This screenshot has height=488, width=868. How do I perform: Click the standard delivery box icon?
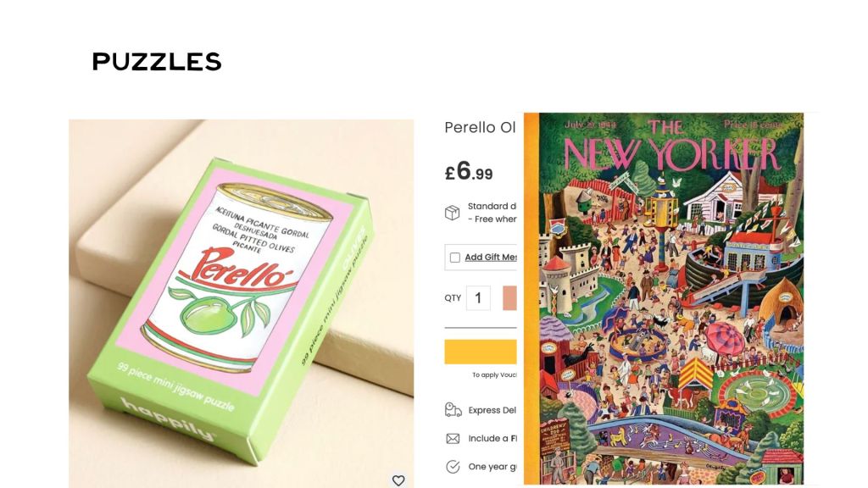point(453,213)
